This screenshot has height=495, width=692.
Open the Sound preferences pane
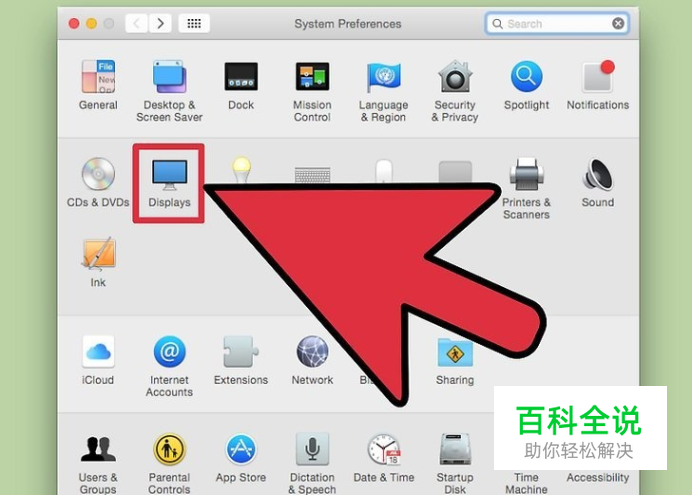click(598, 182)
